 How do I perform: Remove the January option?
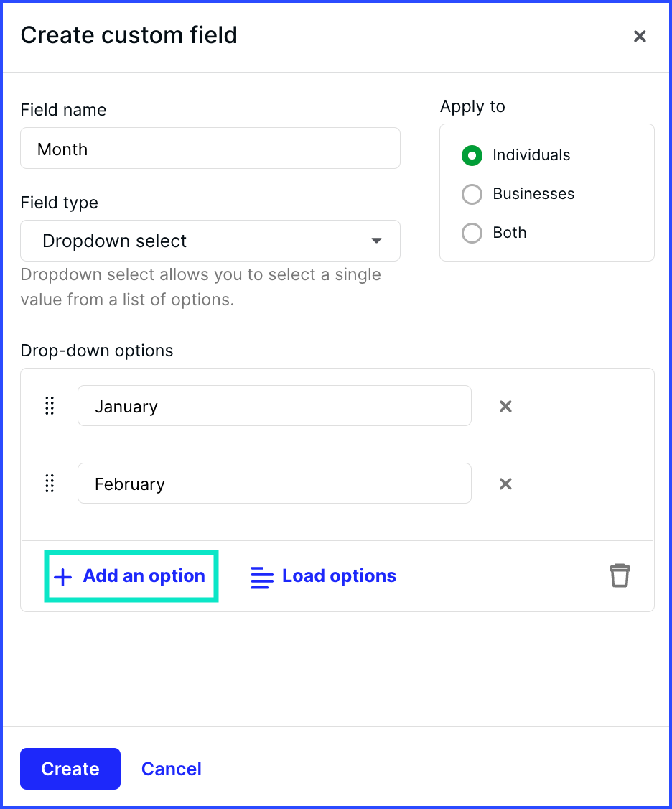click(x=505, y=406)
